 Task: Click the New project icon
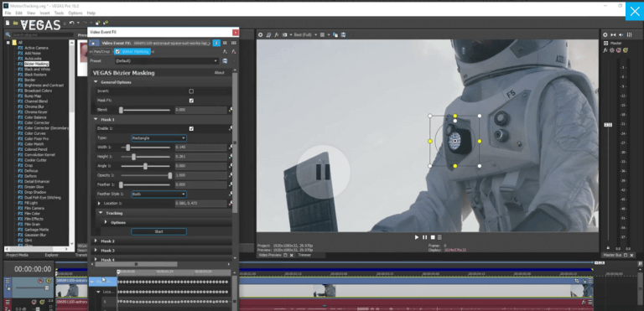tap(8, 23)
